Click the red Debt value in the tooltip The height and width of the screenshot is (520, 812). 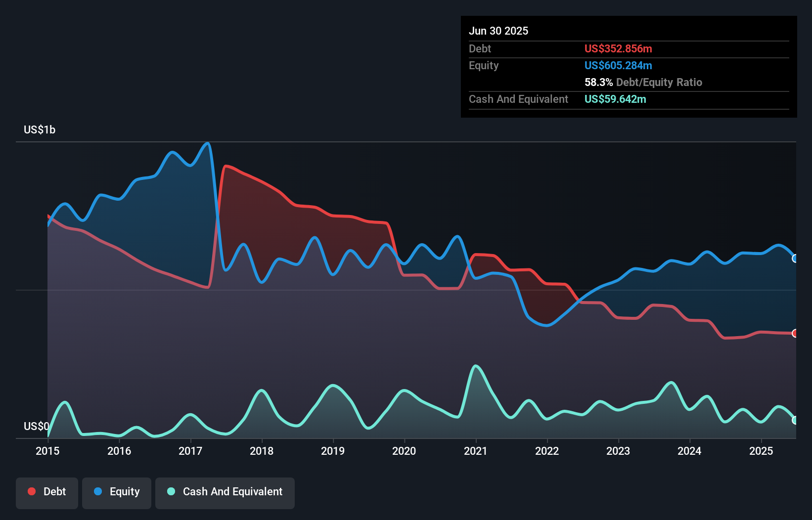coord(618,48)
